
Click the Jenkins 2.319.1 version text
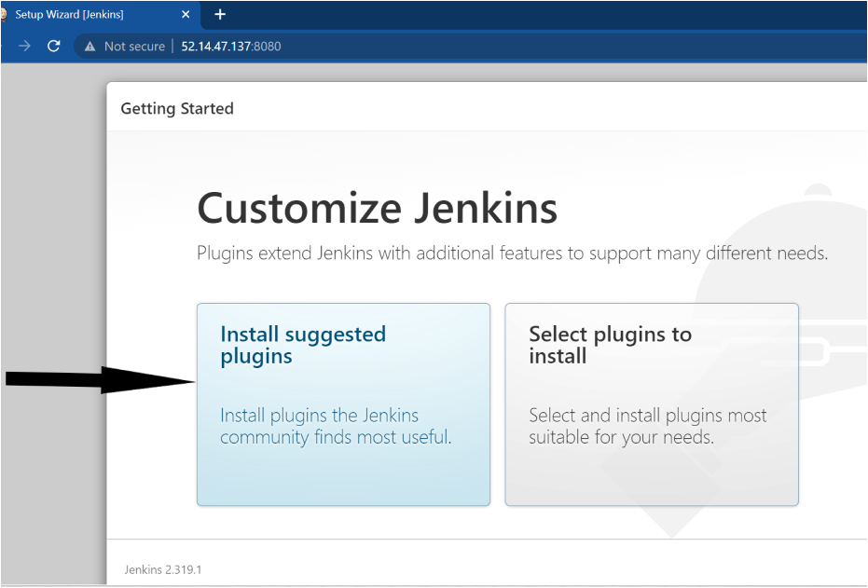pos(163,569)
